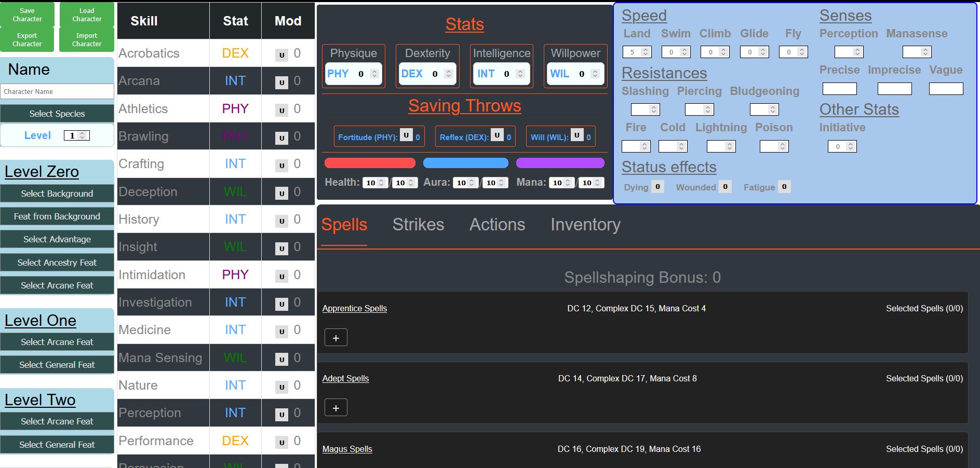Click the U proficiency badge beside Arcana
This screenshot has height=468, width=980.
coord(281,81)
